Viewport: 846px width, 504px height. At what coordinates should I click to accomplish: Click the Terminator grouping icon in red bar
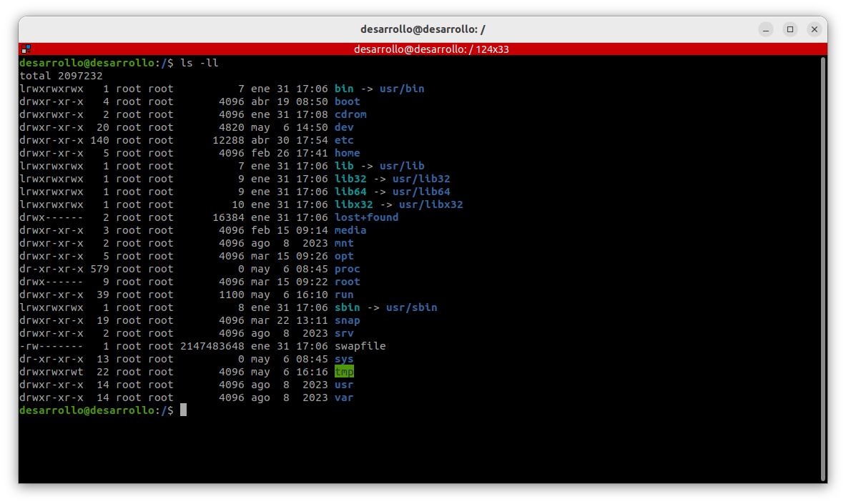coord(26,49)
